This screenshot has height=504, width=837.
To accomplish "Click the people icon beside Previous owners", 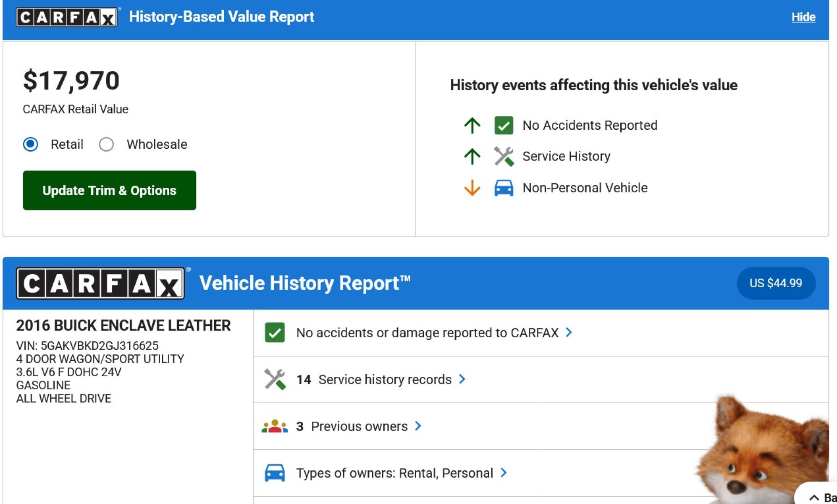I will (x=275, y=426).
